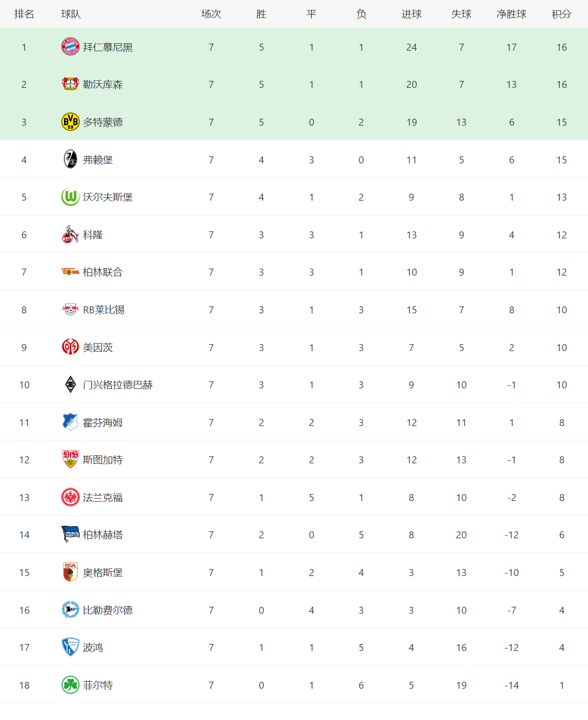
Task: Click the Köln goat crest
Action: (71, 234)
